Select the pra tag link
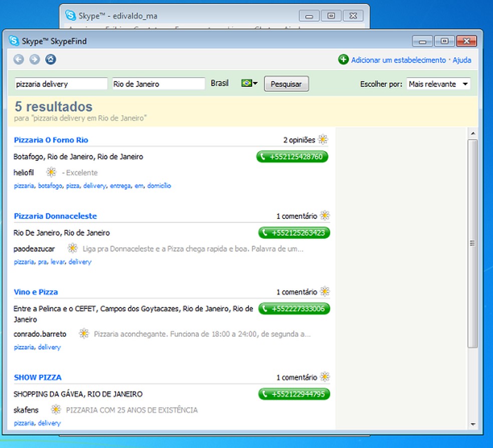 click(x=42, y=262)
